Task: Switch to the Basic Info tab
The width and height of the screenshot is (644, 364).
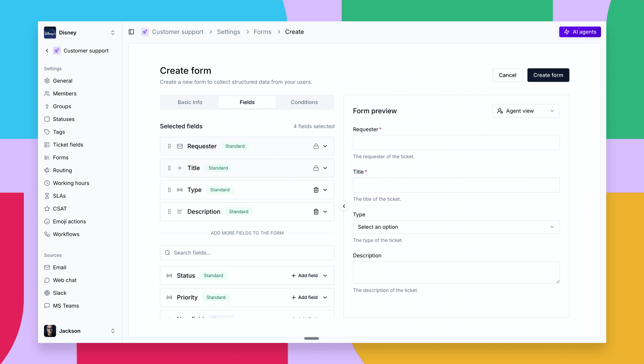Action: click(190, 102)
